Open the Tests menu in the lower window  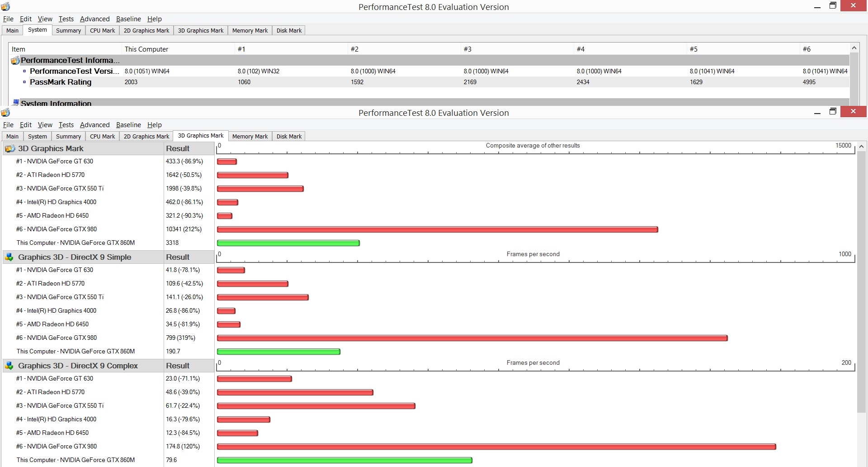point(66,125)
